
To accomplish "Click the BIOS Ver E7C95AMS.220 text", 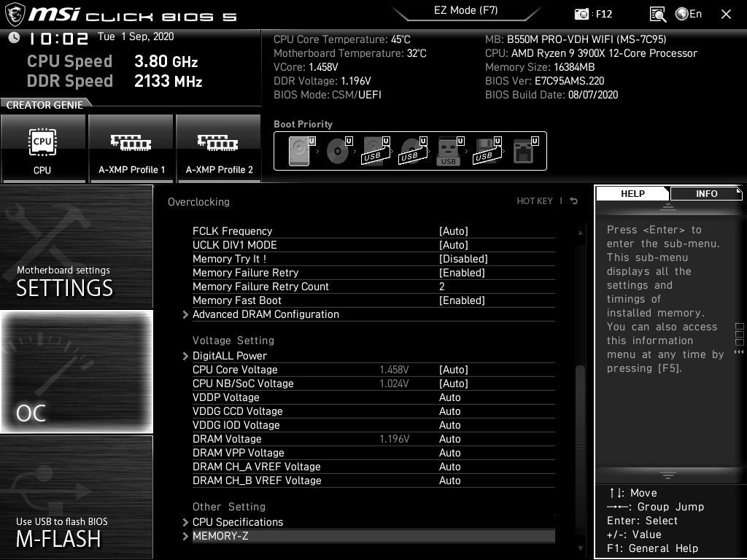I will pyautogui.click(x=544, y=81).
